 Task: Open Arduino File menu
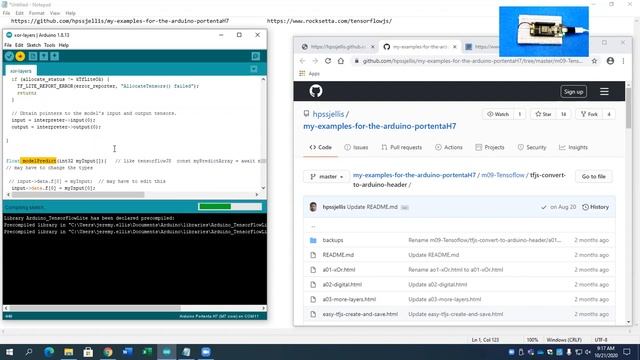point(8,45)
